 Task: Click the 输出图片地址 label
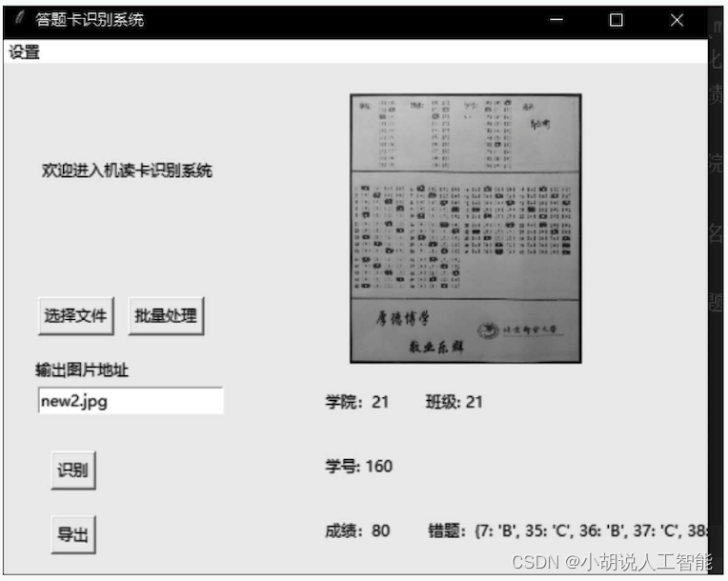[x=88, y=371]
